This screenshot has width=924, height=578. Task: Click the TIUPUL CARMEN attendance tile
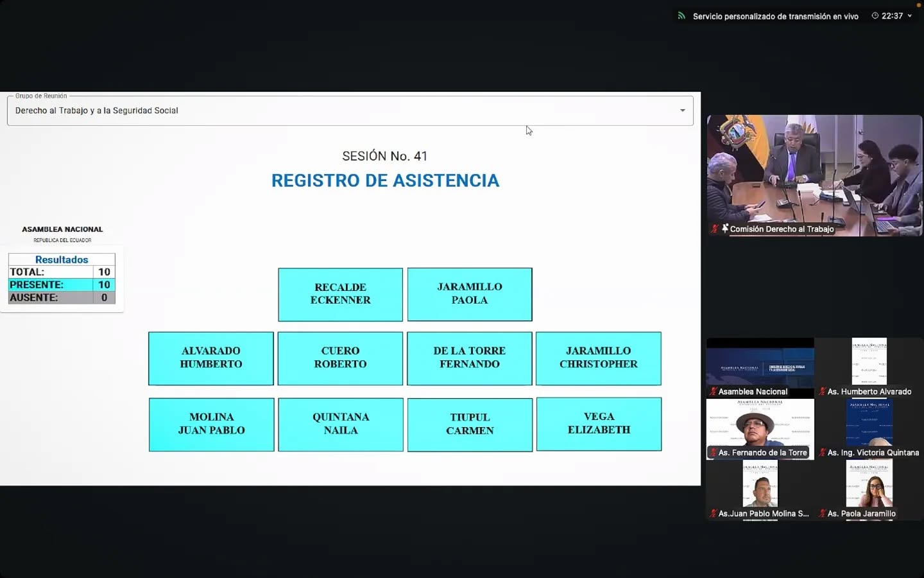coord(470,425)
